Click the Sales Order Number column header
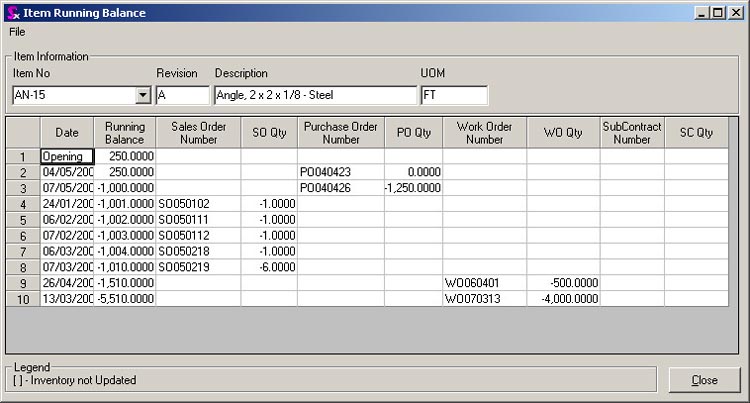 coord(198,133)
